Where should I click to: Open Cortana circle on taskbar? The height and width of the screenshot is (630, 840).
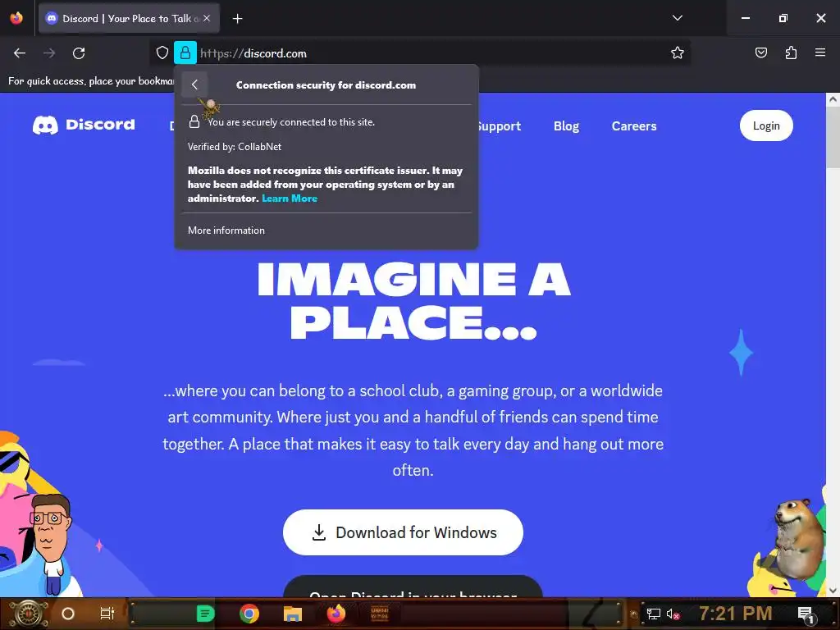point(68,614)
